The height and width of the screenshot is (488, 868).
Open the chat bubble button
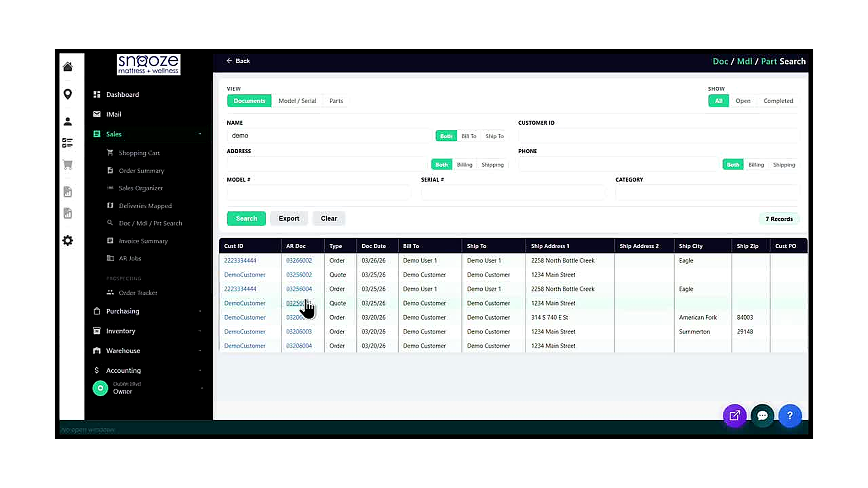point(762,415)
